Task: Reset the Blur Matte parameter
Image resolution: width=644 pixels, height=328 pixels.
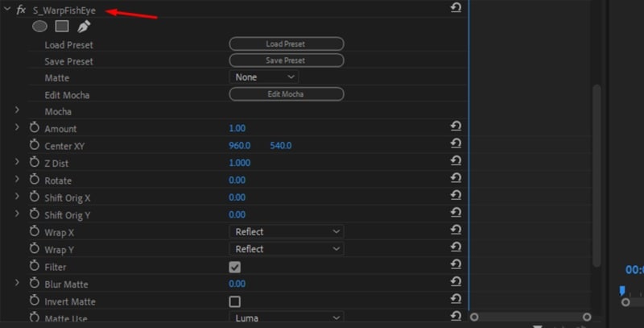Action: pyautogui.click(x=456, y=281)
